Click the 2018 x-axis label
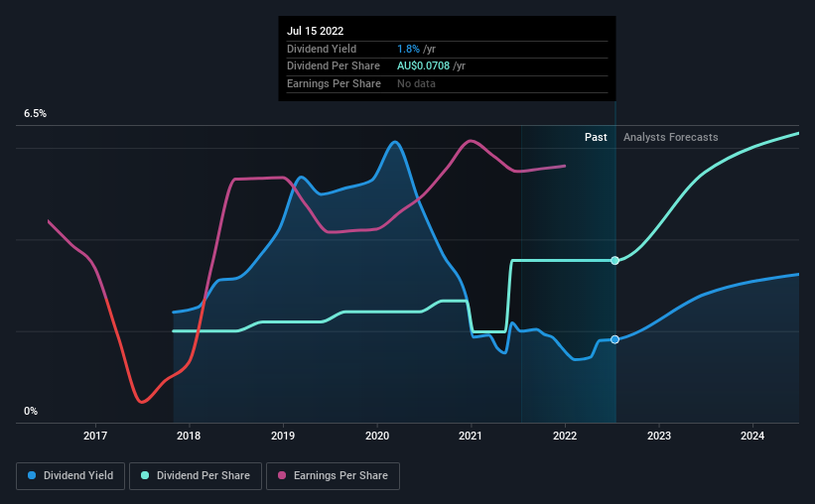The image size is (815, 504). pos(189,436)
